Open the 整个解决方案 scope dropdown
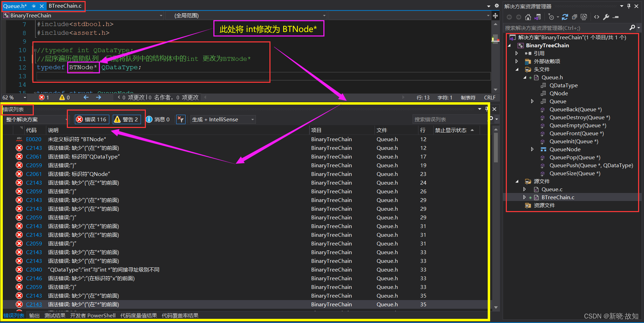Screen dimensions: 644x323 37,120
